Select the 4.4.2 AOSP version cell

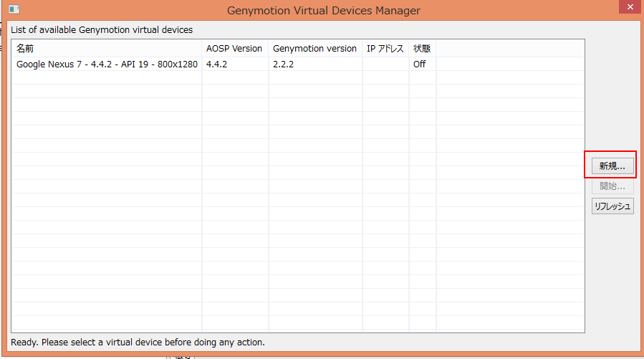[235, 64]
